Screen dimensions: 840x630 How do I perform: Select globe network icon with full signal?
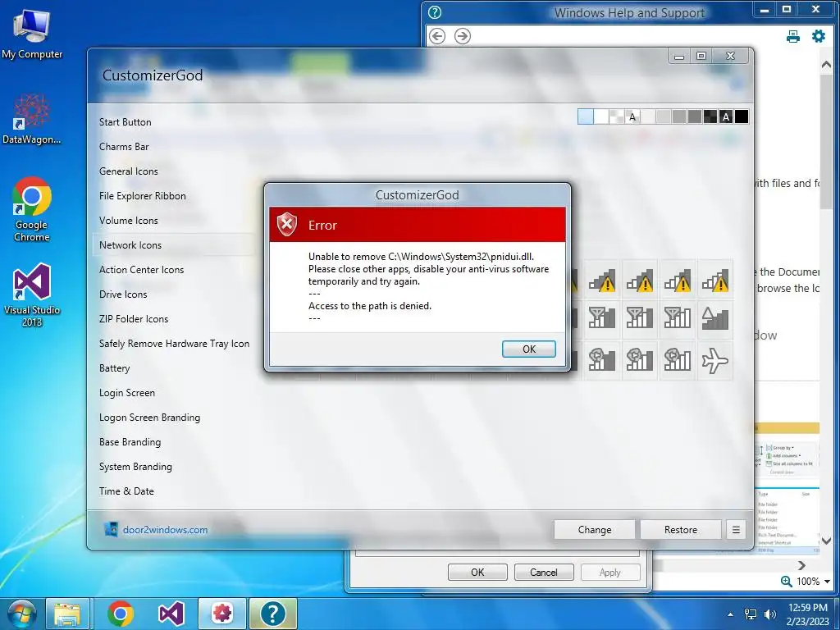[677, 360]
